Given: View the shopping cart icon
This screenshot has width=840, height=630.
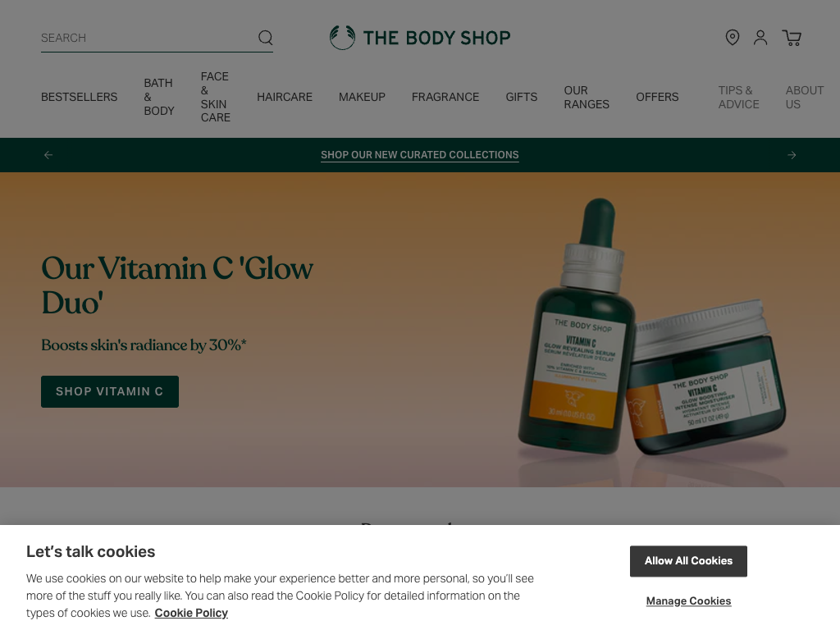Looking at the screenshot, I should [792, 38].
